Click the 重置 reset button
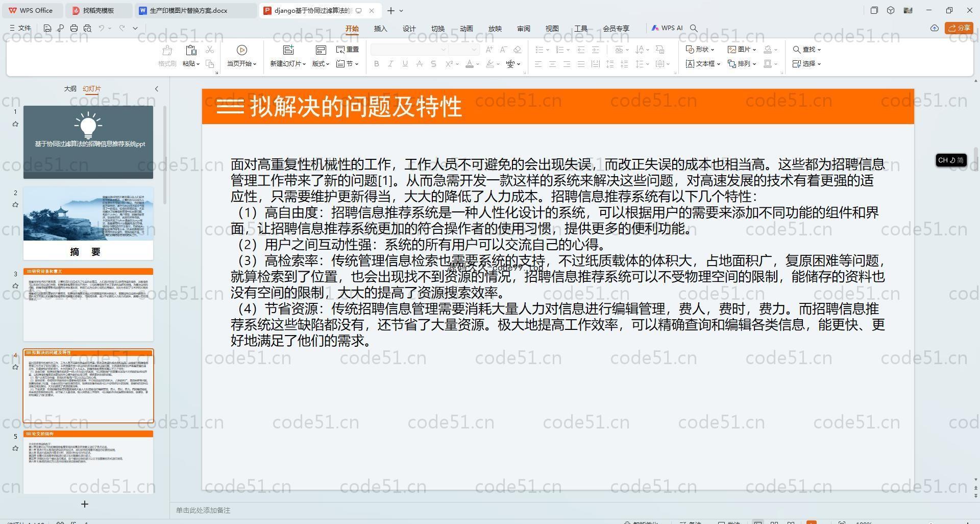The width and height of the screenshot is (980, 524). (348, 50)
